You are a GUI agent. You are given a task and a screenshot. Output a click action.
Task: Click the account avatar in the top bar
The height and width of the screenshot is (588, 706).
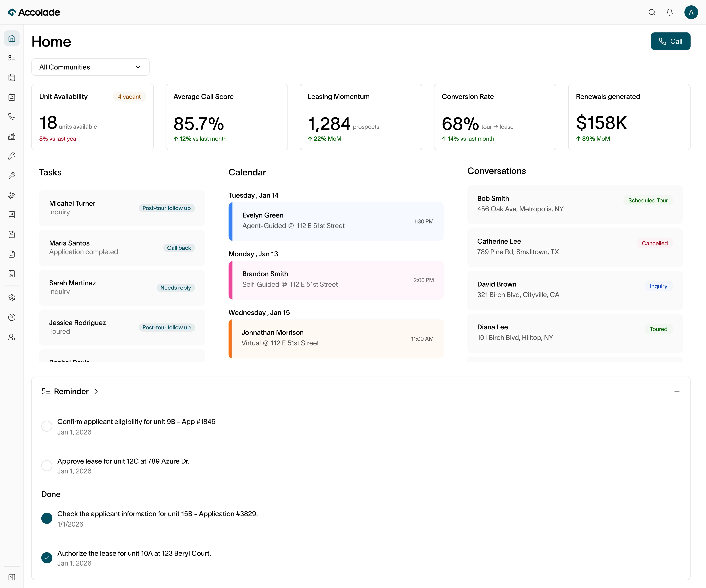(691, 12)
